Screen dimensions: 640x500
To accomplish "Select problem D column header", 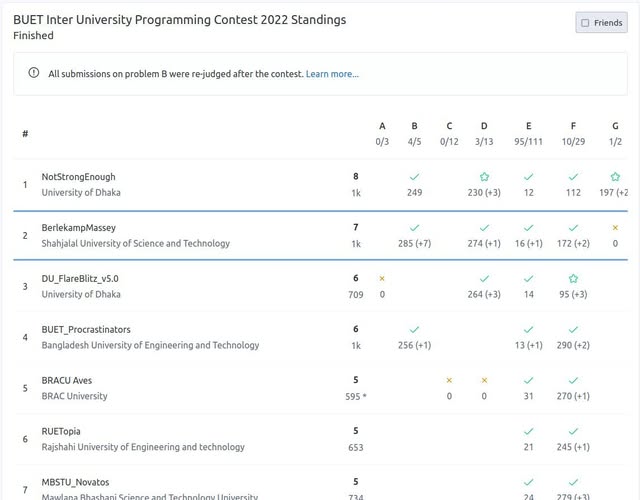I will click(484, 126).
